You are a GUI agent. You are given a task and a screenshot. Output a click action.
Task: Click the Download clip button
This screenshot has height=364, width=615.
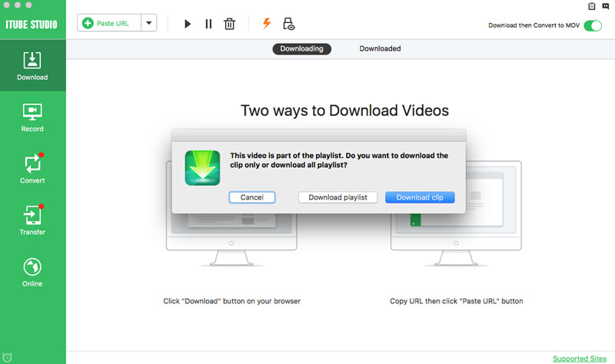coord(420,197)
